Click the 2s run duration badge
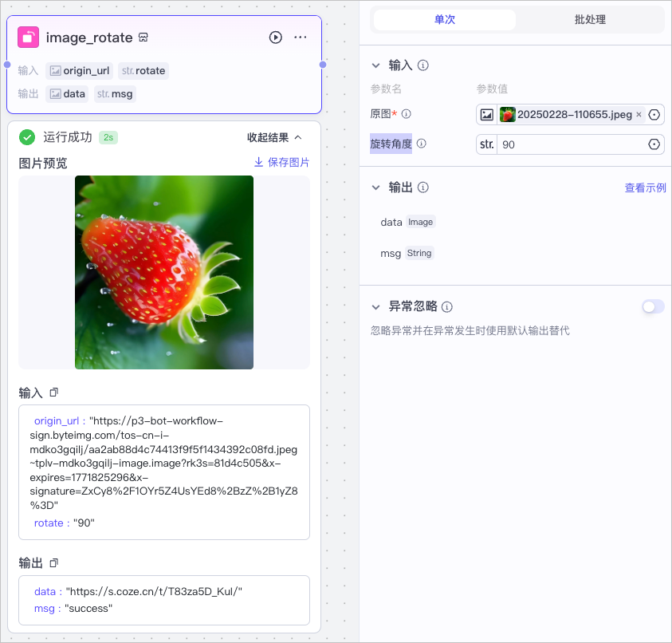 pyautogui.click(x=108, y=138)
